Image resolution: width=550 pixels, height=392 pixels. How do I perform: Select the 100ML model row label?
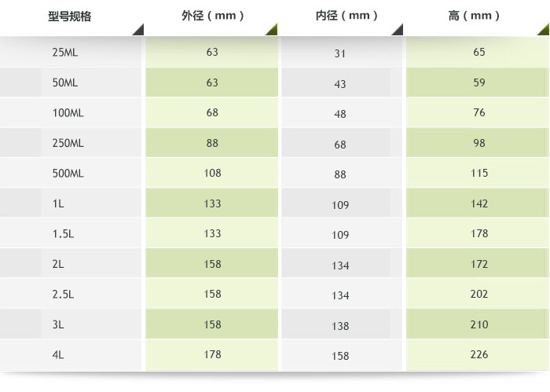(x=68, y=113)
